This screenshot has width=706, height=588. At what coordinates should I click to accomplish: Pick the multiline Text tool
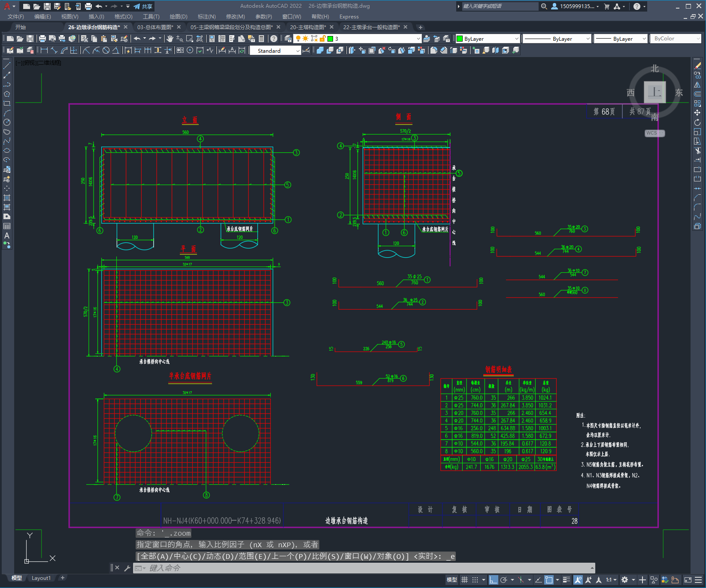(7, 235)
